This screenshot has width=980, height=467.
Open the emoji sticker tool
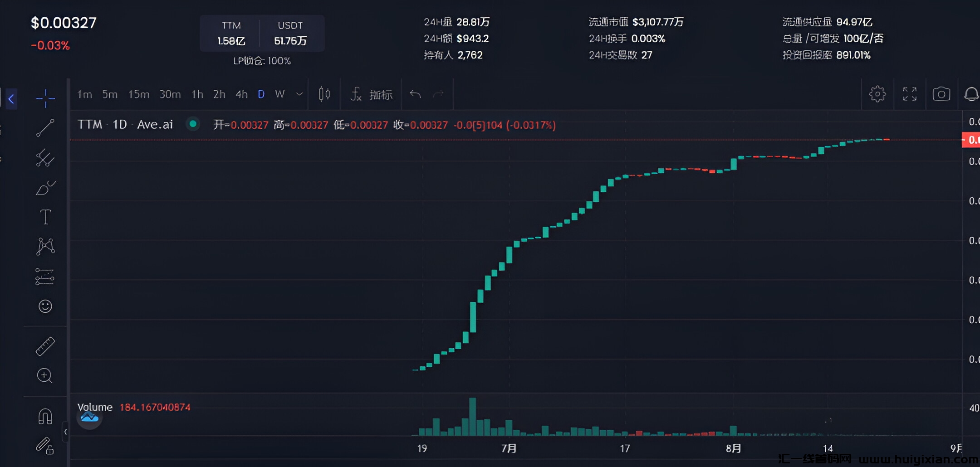tap(45, 306)
